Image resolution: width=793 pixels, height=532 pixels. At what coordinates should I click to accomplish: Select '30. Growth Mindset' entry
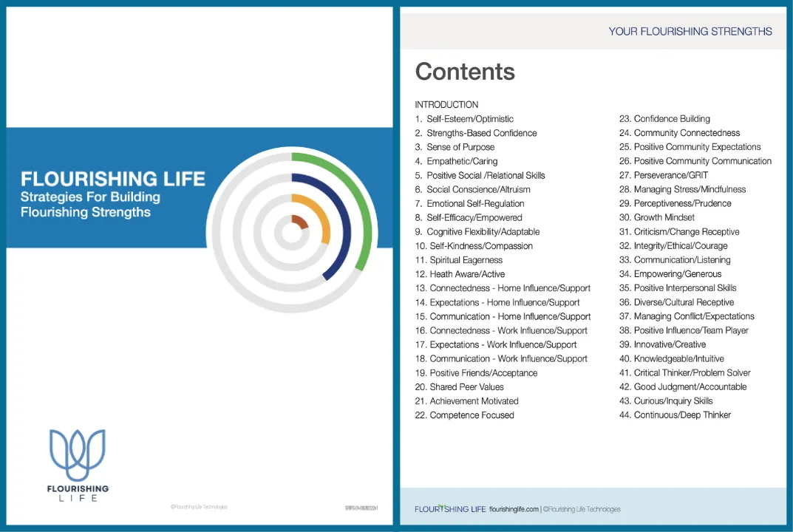[x=657, y=217]
